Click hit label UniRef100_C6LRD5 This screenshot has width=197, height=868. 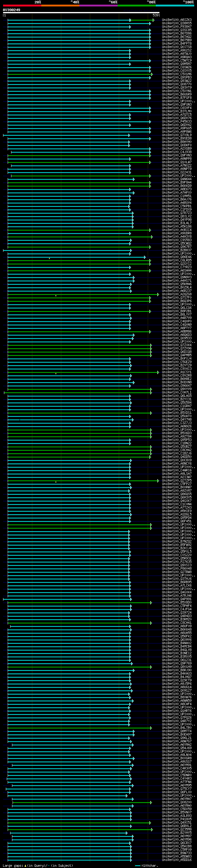tap(177, 260)
